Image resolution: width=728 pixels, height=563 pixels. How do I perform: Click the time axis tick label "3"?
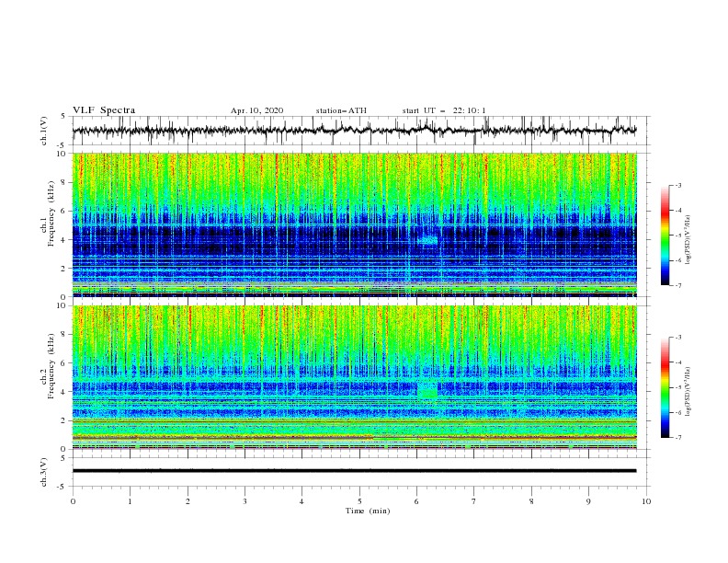[x=245, y=501]
